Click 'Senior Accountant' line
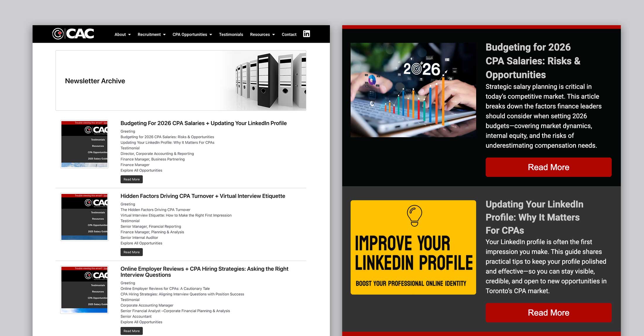Viewport: 644px width, 336px height. coord(136,316)
